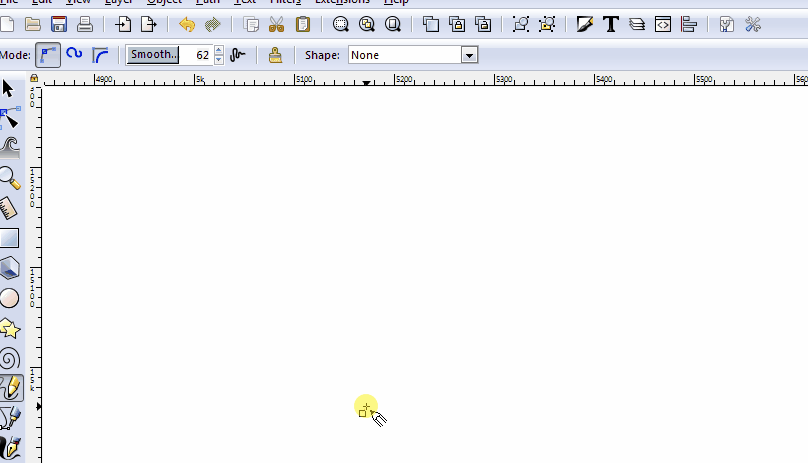The image size is (808, 463).
Task: Open the Filters menu
Action: (285, 2)
